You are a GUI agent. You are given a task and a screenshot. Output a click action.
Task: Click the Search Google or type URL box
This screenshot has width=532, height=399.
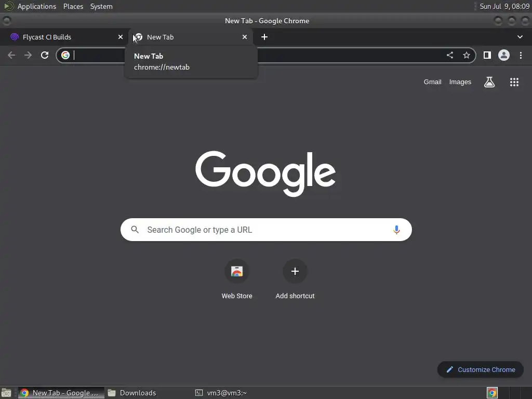pyautogui.click(x=267, y=230)
